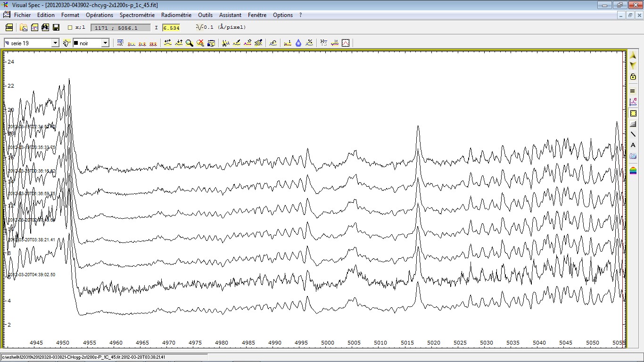Screen dimensions: 644x362
Task: Click the binoculars search icon
Action: [45, 27]
